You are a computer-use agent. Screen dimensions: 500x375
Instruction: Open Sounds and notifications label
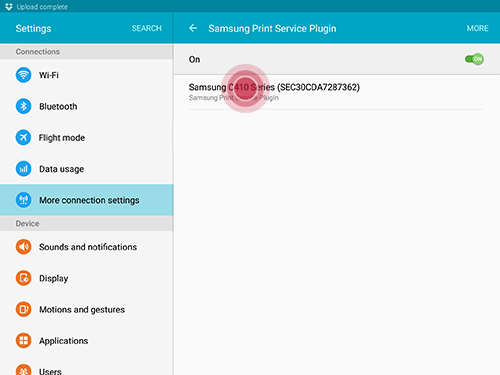pos(88,247)
